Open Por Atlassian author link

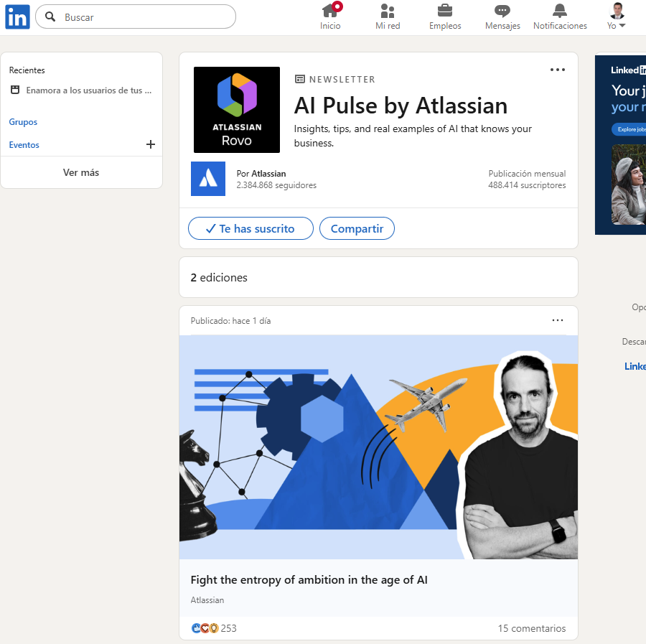(261, 174)
